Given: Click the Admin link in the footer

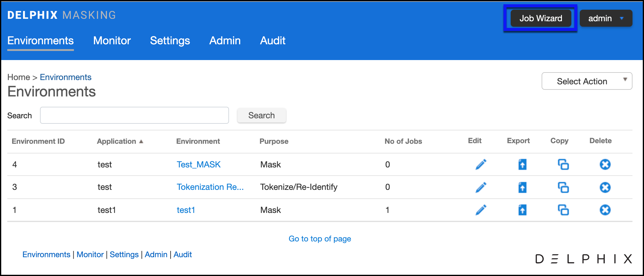Looking at the screenshot, I should (156, 254).
